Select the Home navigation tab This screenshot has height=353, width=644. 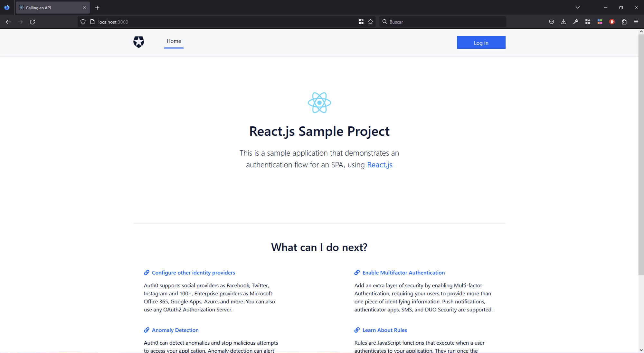tap(174, 41)
